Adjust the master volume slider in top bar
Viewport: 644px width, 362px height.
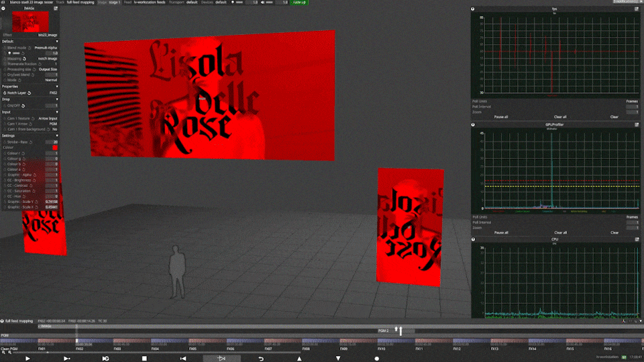coord(269,2)
